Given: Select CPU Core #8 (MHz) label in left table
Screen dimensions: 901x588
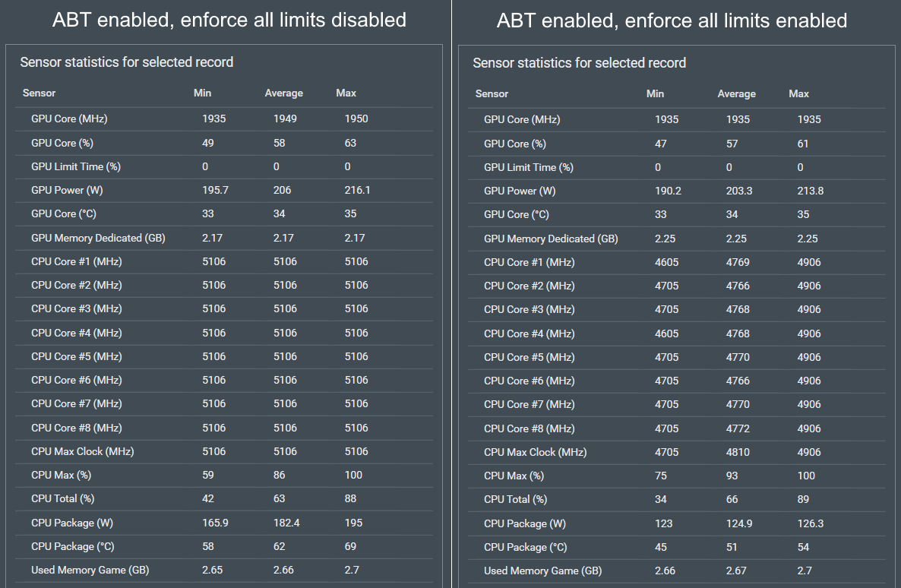Looking at the screenshot, I should [x=77, y=428].
